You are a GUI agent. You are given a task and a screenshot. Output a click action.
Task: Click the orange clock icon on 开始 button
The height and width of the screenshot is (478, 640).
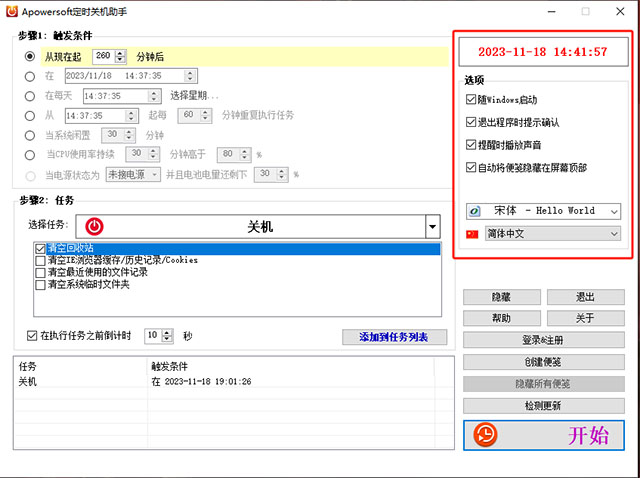(485, 435)
